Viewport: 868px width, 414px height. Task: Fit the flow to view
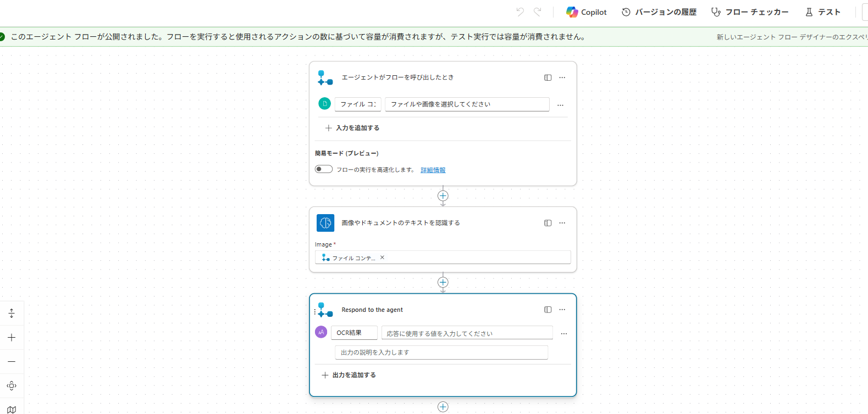12,386
